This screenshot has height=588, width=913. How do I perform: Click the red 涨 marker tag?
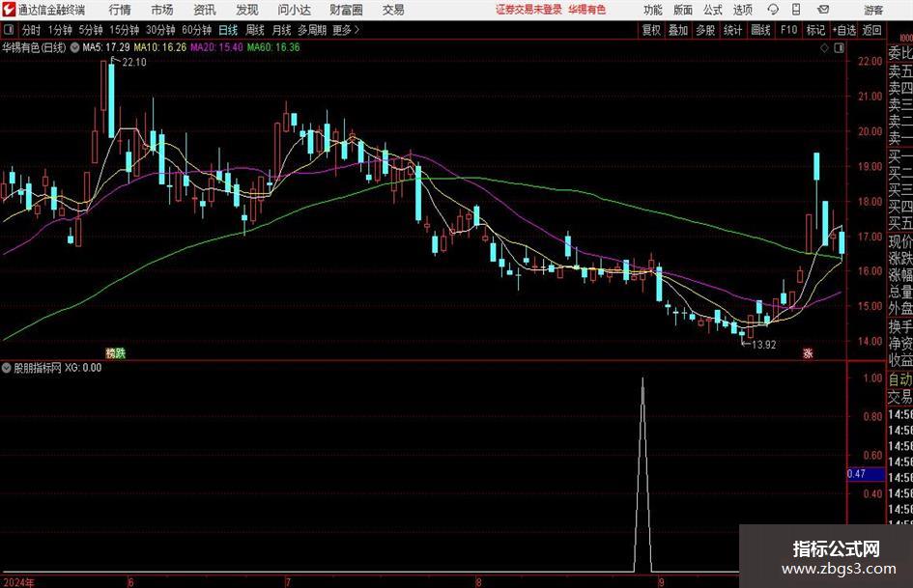808,352
